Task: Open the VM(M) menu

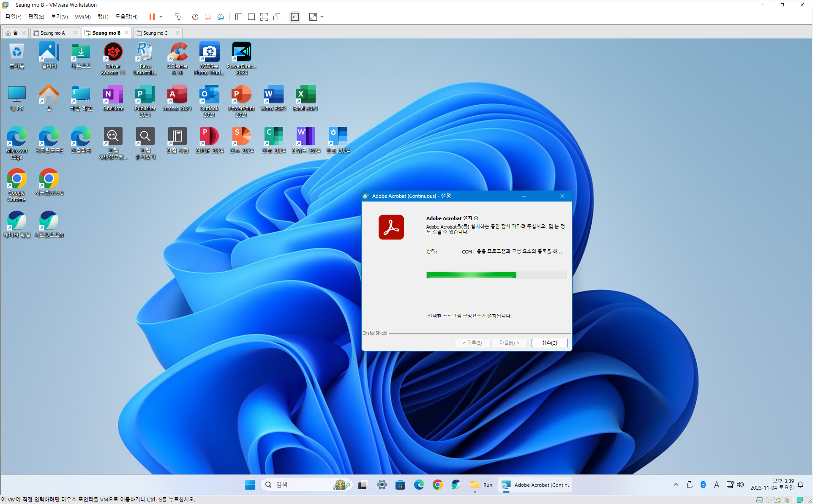Action: click(x=82, y=17)
